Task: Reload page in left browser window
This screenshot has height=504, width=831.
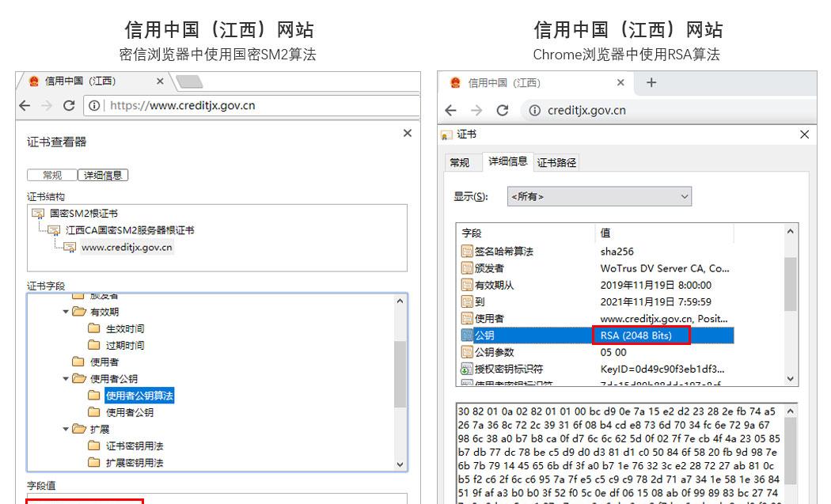Action: click(69, 105)
